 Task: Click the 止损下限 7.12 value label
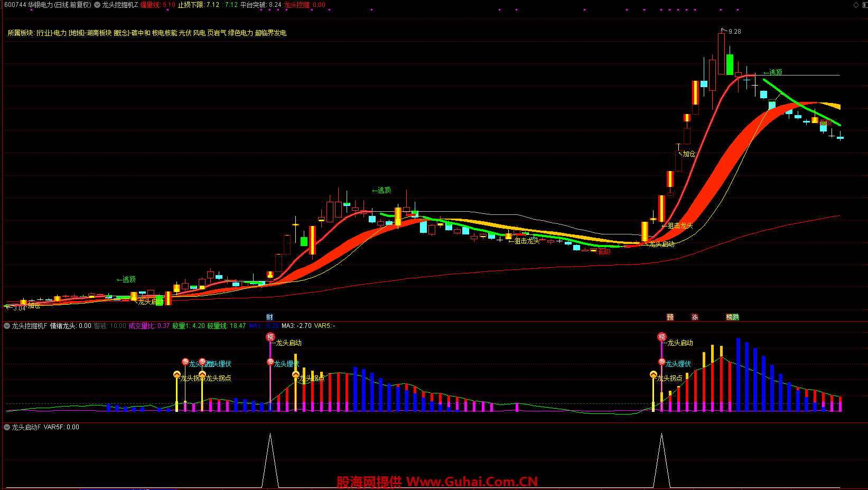pos(199,5)
